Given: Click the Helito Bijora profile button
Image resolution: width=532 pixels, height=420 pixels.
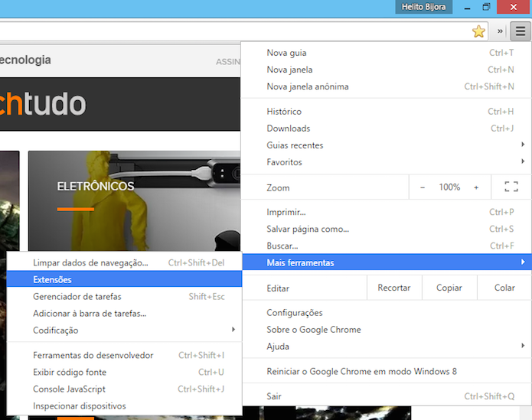Looking at the screenshot, I should click(x=423, y=7).
